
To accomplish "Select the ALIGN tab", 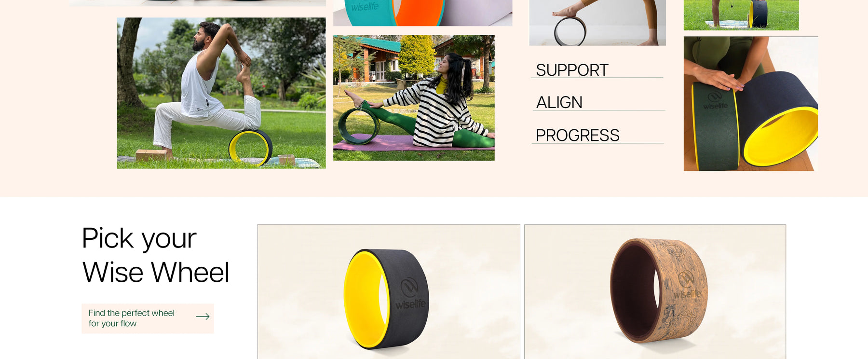I will [559, 102].
